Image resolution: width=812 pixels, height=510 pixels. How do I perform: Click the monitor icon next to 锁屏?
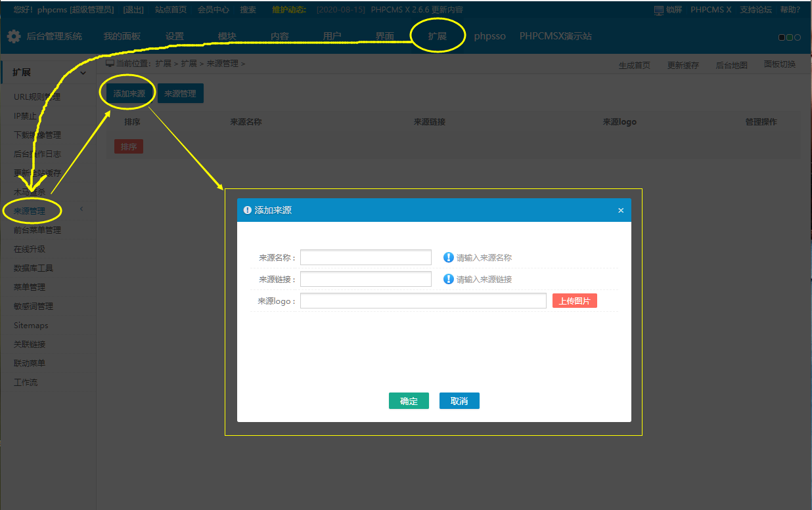[x=659, y=10]
